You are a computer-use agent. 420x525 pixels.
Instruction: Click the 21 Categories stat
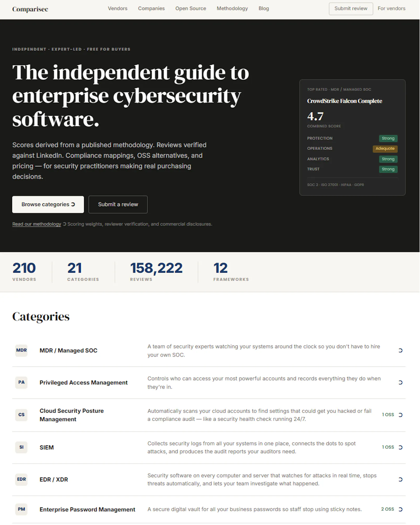[x=83, y=272]
